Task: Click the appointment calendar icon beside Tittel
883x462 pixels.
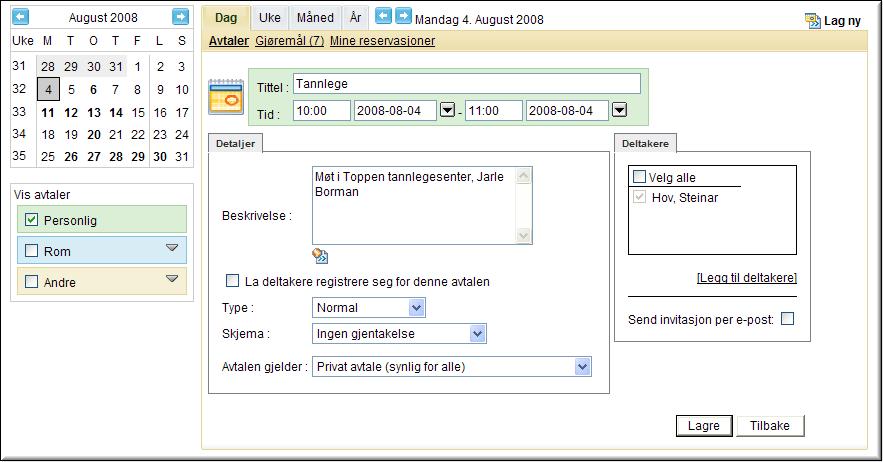Action: [x=226, y=96]
